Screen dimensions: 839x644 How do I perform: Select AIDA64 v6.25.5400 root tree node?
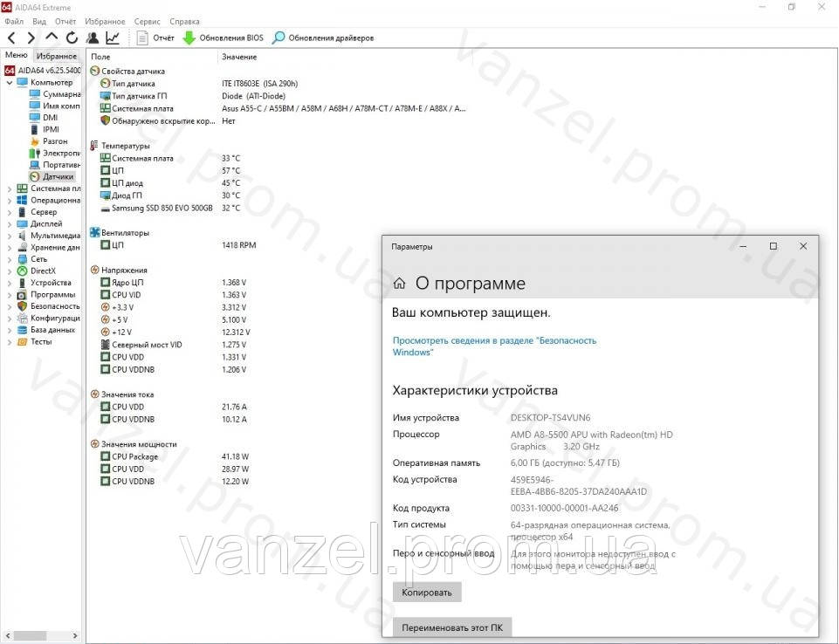tap(43, 70)
